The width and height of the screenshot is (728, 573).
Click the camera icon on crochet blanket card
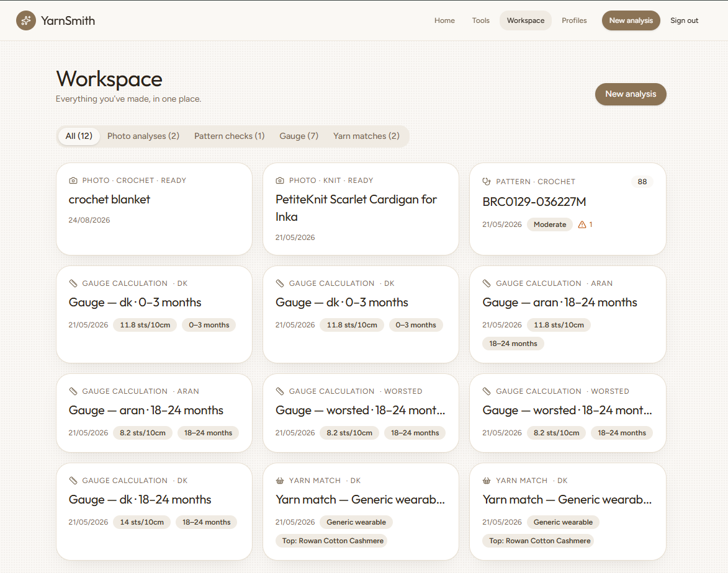click(73, 180)
